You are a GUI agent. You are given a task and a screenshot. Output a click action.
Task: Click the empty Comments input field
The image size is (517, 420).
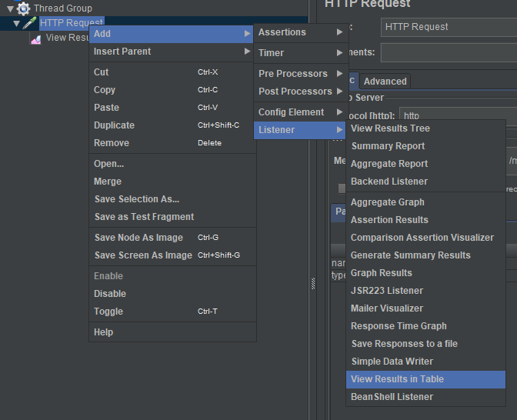point(449,52)
